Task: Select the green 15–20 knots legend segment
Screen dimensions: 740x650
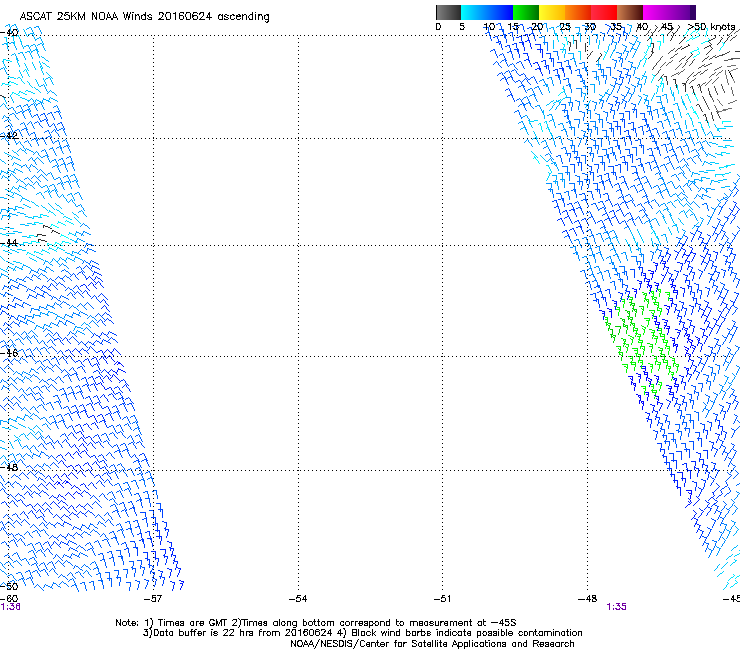Action: tap(526, 12)
